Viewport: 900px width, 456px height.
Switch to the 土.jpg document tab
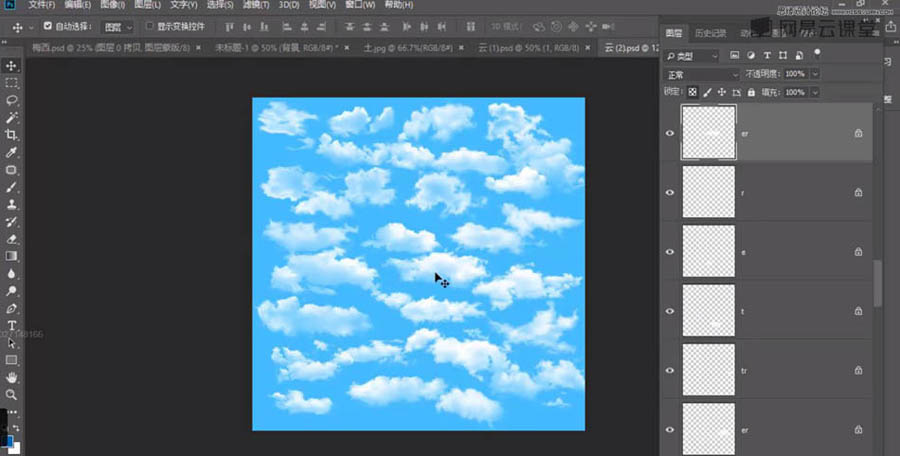393,47
